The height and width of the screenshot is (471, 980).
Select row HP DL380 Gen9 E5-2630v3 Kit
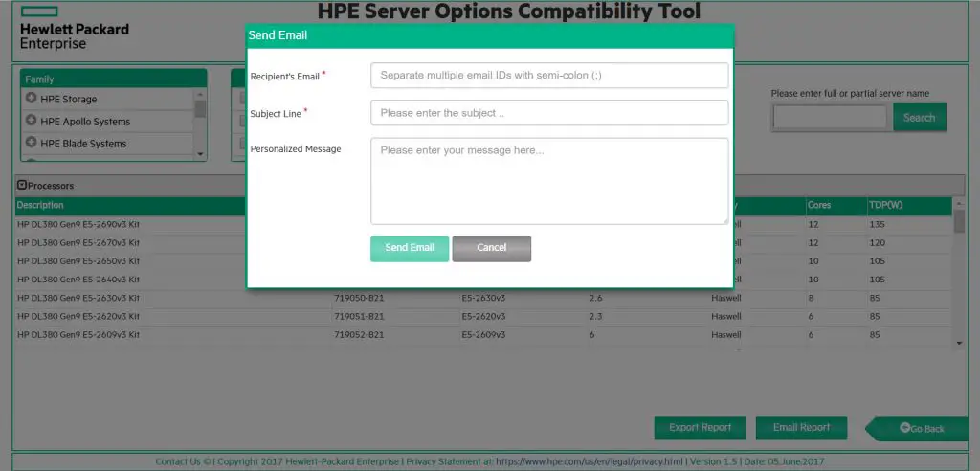pyautogui.click(x=78, y=298)
